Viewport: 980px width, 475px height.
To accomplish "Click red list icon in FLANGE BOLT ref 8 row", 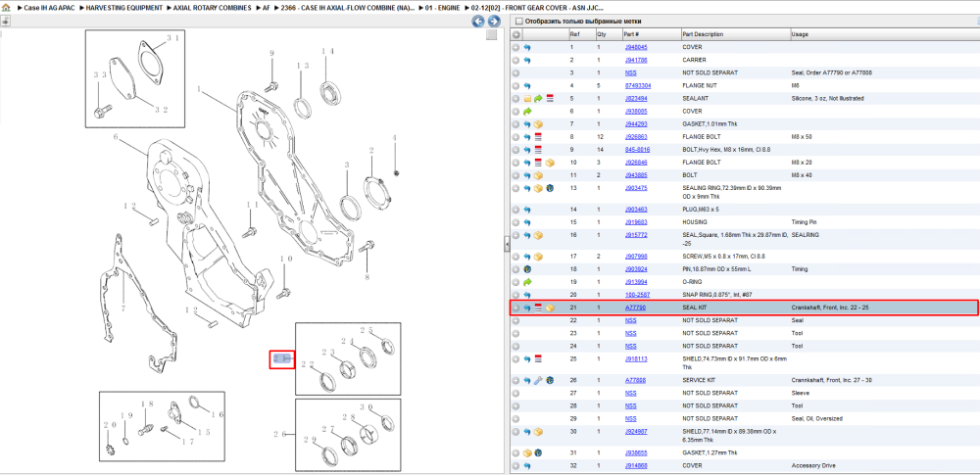I will (538, 136).
